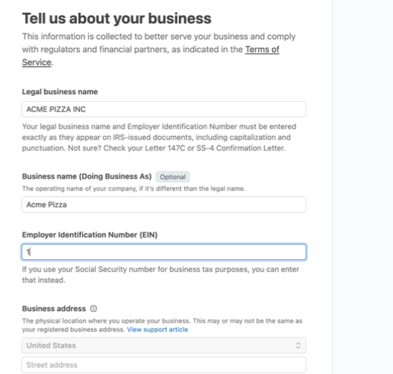The height and width of the screenshot is (374, 393).
Task: Click the up-down chevron arrows in country selector
Action: (x=298, y=345)
